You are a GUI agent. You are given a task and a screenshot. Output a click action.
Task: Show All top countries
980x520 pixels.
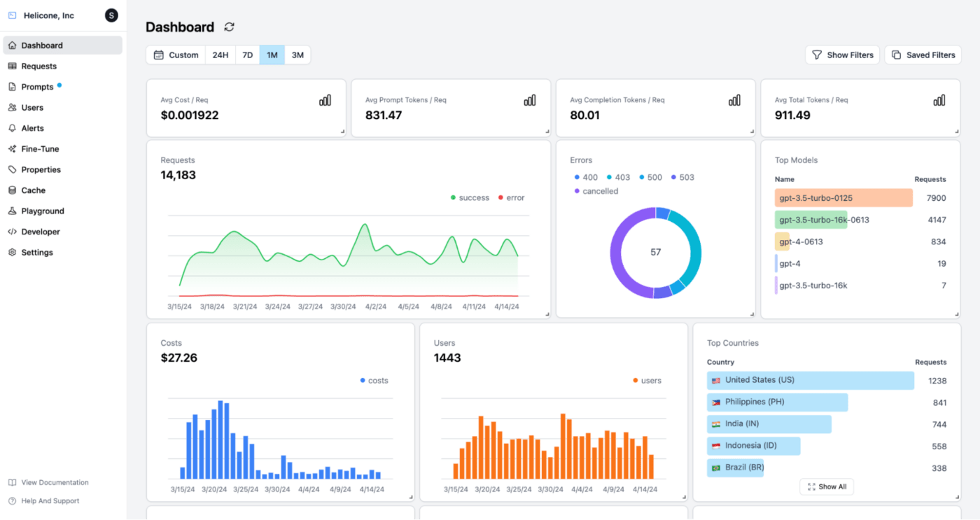pyautogui.click(x=827, y=487)
